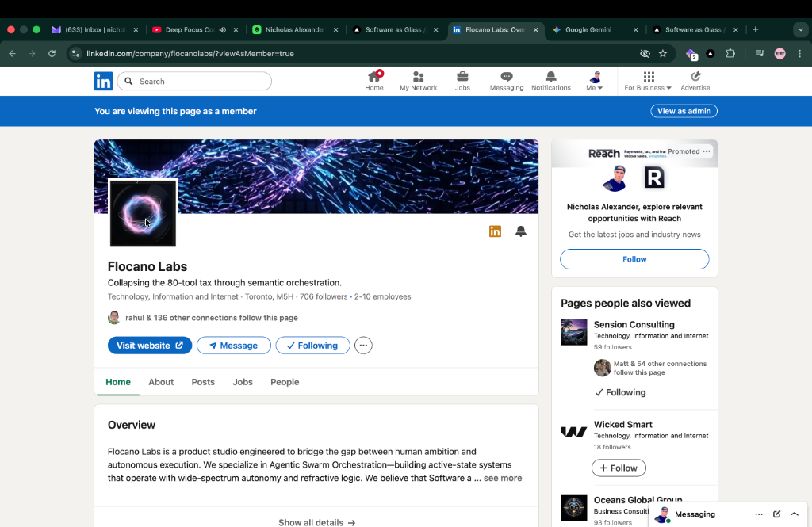Viewport: 812px width, 527px height.
Task: Open the Me profile dropdown
Action: point(595,81)
